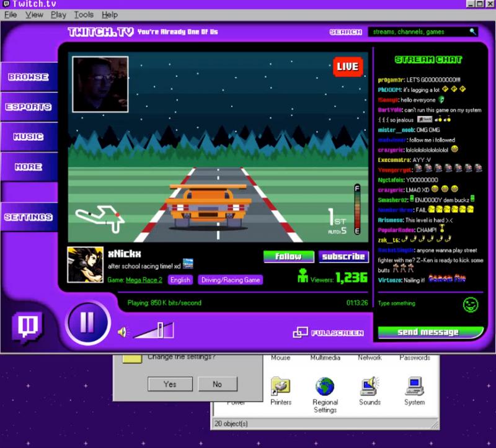Click zak__t6's chat username
Viewport: 496px width, 448px height.
389,240
